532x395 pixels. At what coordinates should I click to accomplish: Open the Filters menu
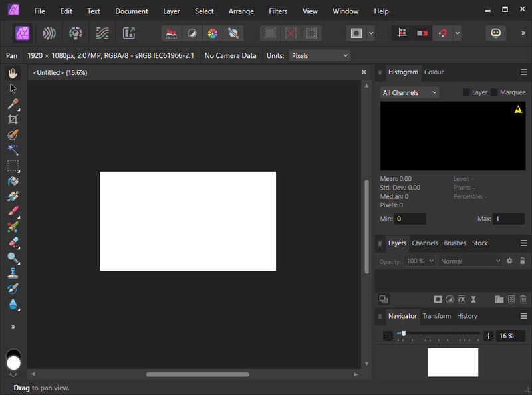pyautogui.click(x=278, y=11)
